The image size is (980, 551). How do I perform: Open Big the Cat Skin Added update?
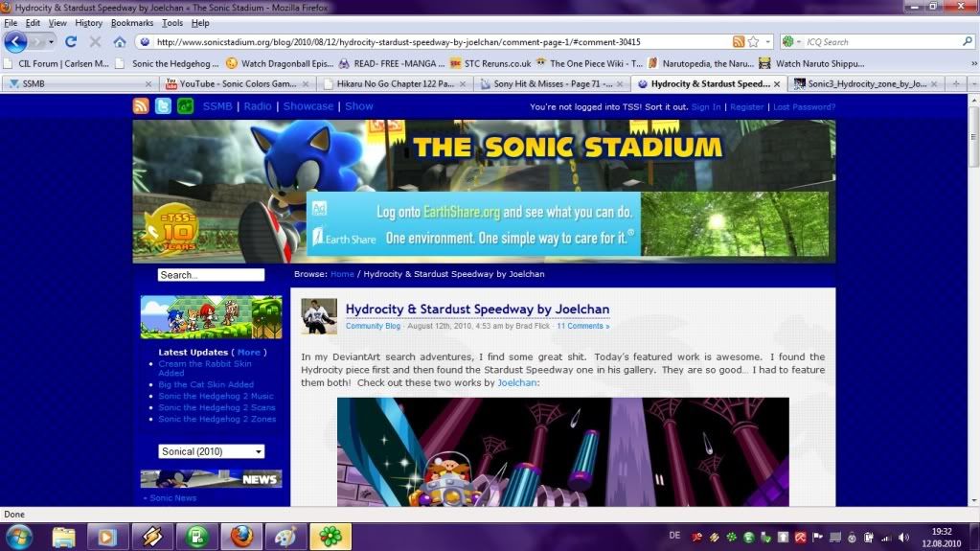click(x=206, y=384)
